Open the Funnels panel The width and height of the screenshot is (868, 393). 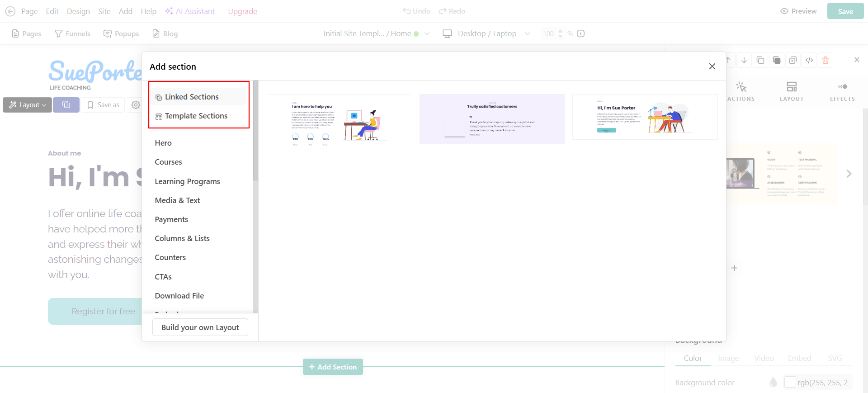tap(72, 33)
